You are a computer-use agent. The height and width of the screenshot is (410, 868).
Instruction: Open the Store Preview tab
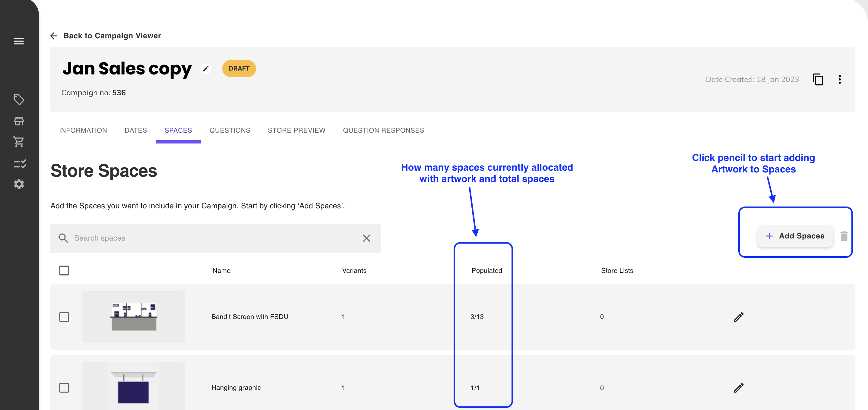click(x=296, y=130)
